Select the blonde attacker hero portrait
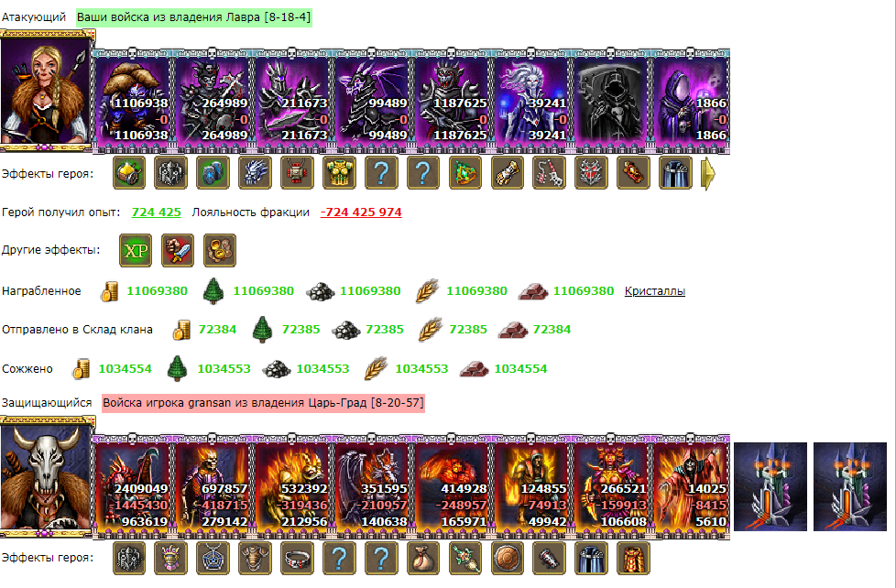 47,91
